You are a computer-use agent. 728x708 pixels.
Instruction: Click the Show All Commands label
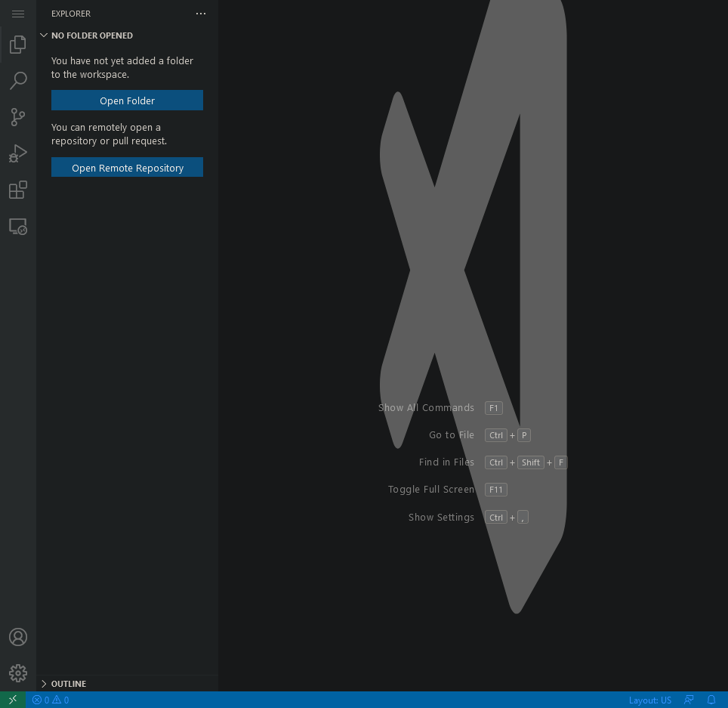point(426,408)
